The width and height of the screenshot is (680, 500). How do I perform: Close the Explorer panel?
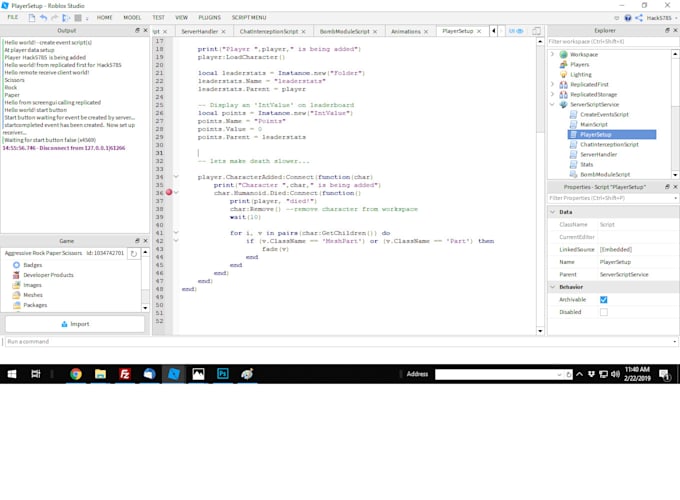click(x=675, y=30)
